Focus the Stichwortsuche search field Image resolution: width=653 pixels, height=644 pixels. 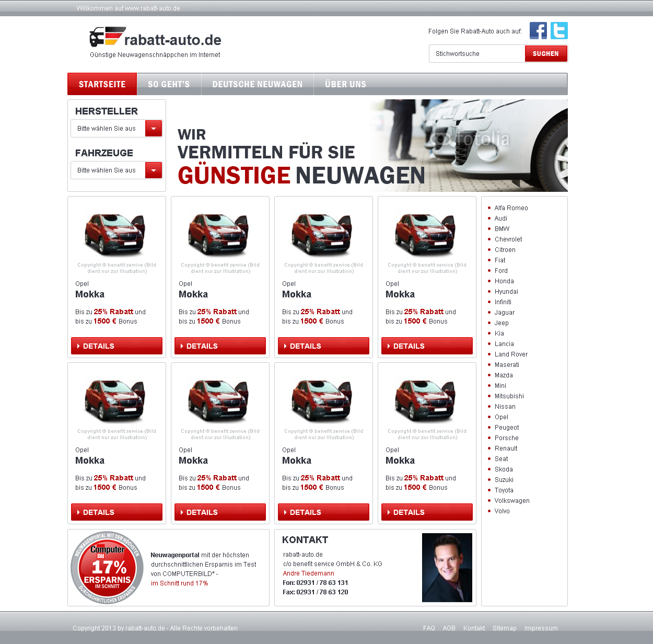point(477,53)
